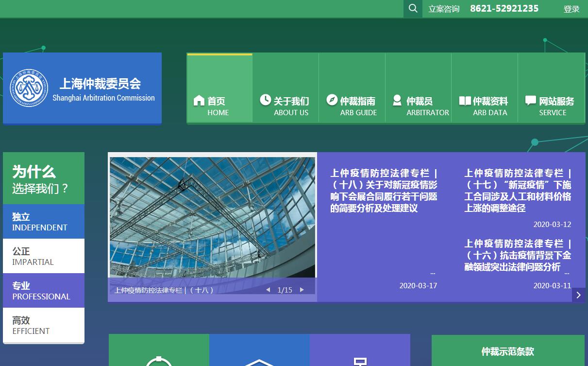Select the 公正 IMPARTIAL tab
Screen dimensions: 588x366
[44, 256]
